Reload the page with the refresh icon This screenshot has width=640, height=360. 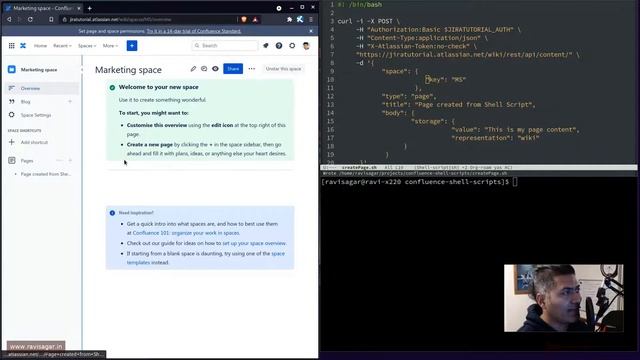click(30, 19)
